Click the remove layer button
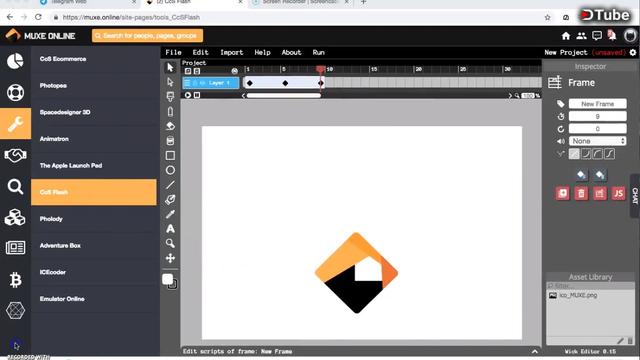Image resolution: width=640 pixels, height=360 pixels. (197, 71)
